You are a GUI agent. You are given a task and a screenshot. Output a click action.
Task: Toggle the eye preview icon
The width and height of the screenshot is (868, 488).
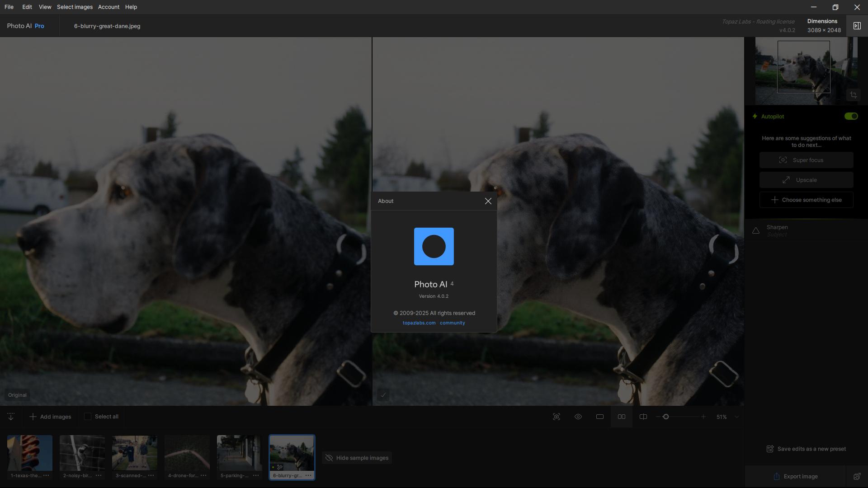(578, 417)
